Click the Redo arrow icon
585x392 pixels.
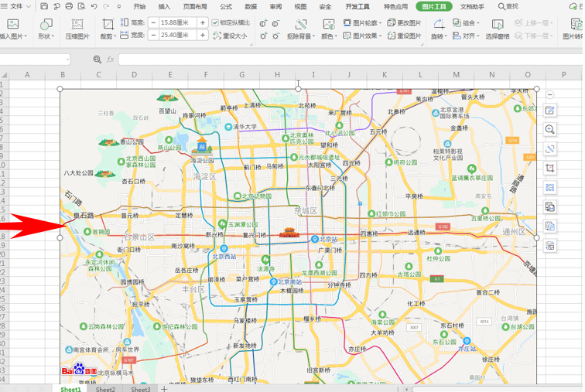click(x=106, y=6)
